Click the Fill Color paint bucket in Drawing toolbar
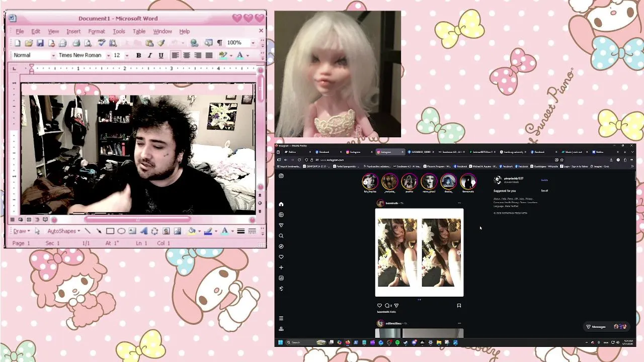This screenshot has width=644, height=362. 192,231
